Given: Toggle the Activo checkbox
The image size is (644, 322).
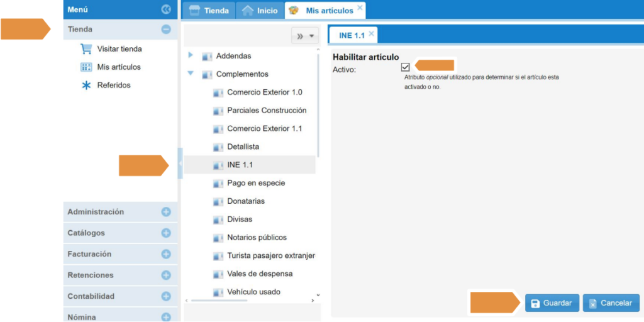Looking at the screenshot, I should [405, 67].
